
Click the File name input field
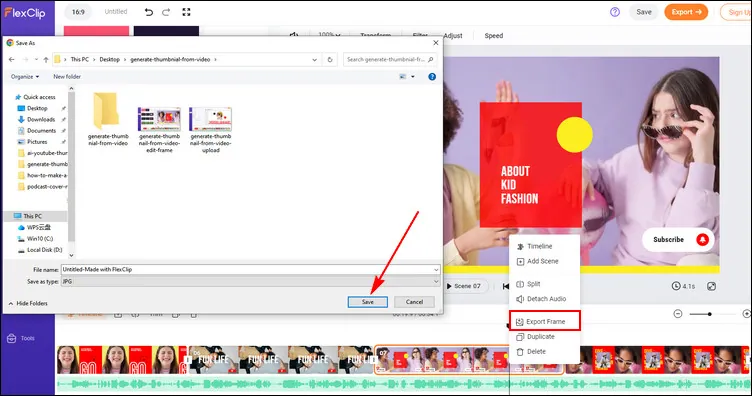coord(250,269)
